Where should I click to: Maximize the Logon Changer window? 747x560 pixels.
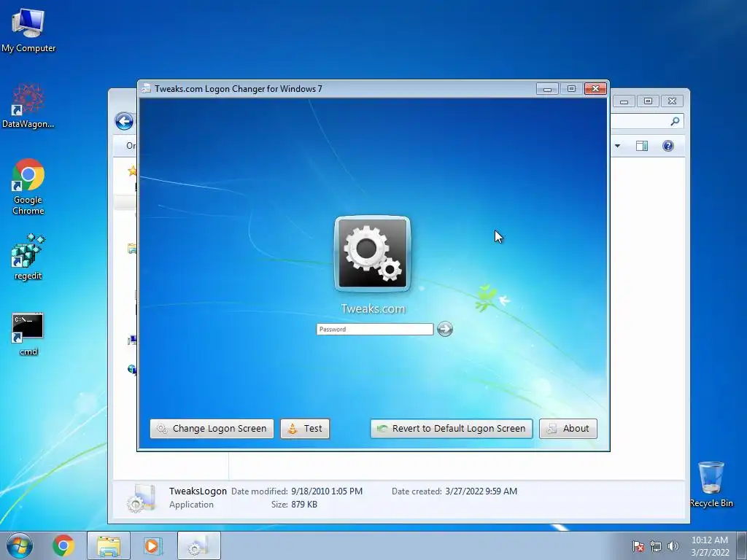(x=571, y=88)
